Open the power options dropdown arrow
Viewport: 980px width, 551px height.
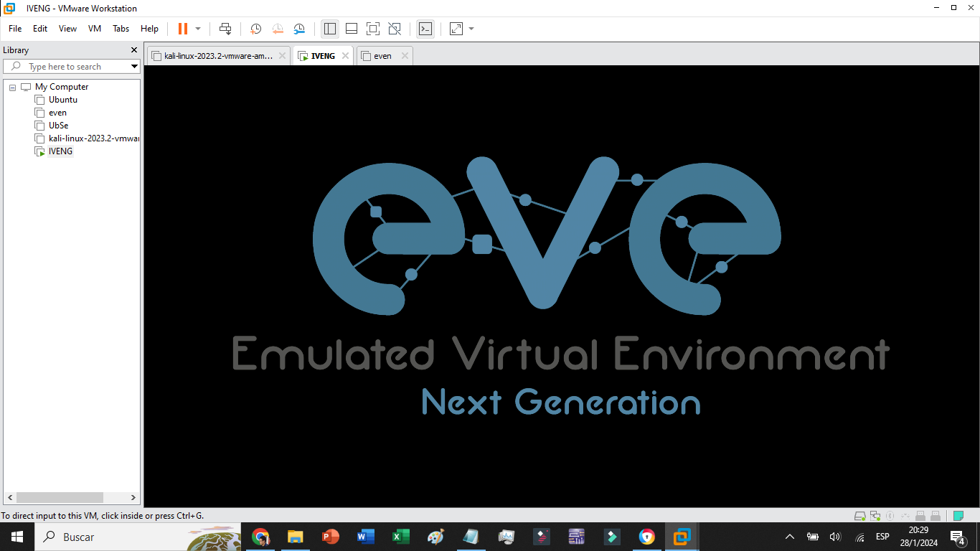(x=198, y=29)
